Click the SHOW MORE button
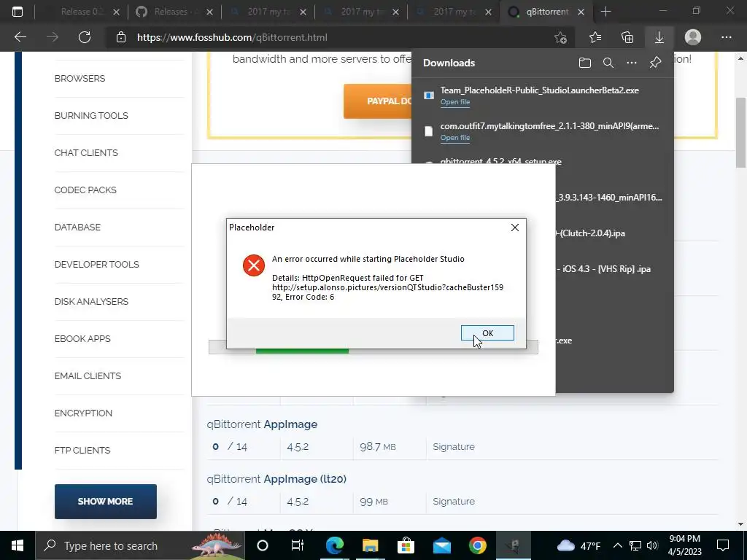This screenshot has width=747, height=560. pyautogui.click(x=105, y=502)
